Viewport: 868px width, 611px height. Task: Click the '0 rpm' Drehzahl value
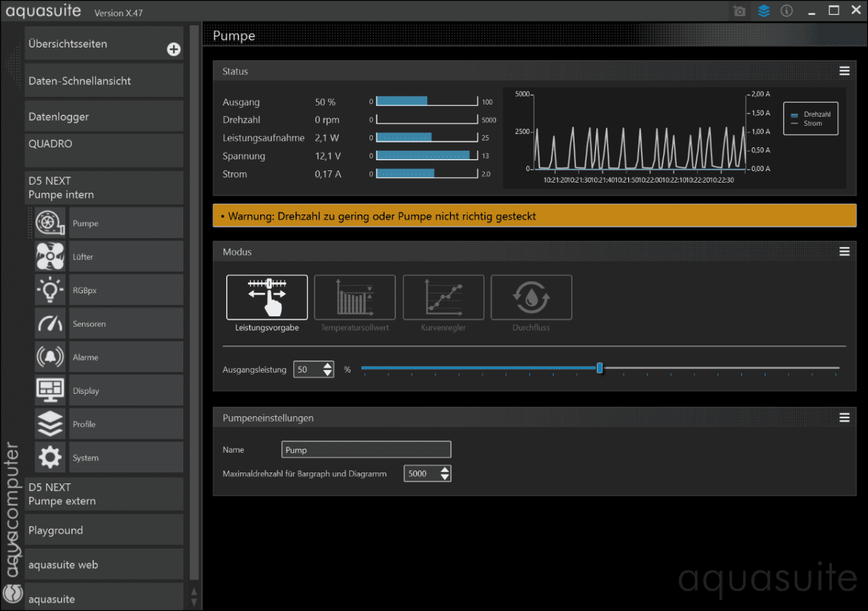click(327, 119)
